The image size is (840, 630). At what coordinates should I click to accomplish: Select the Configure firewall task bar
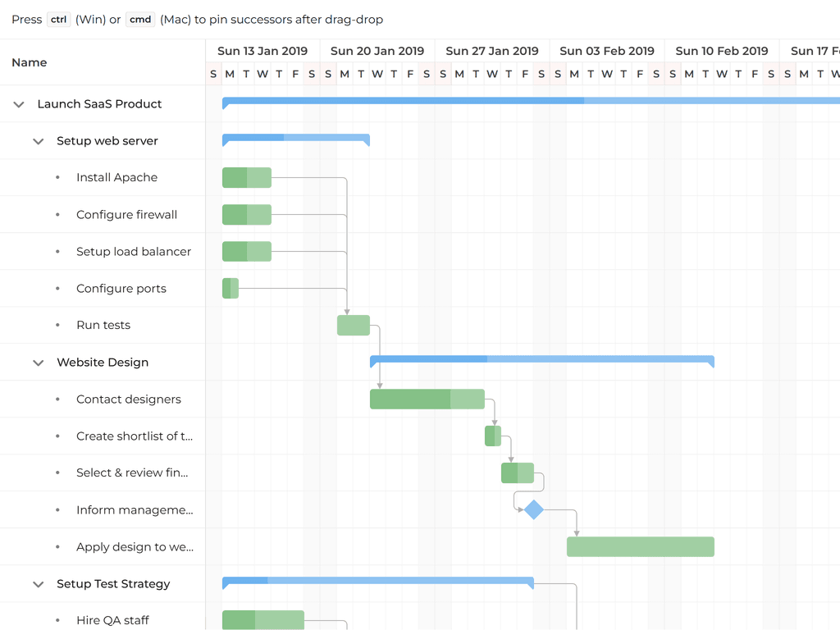246,215
